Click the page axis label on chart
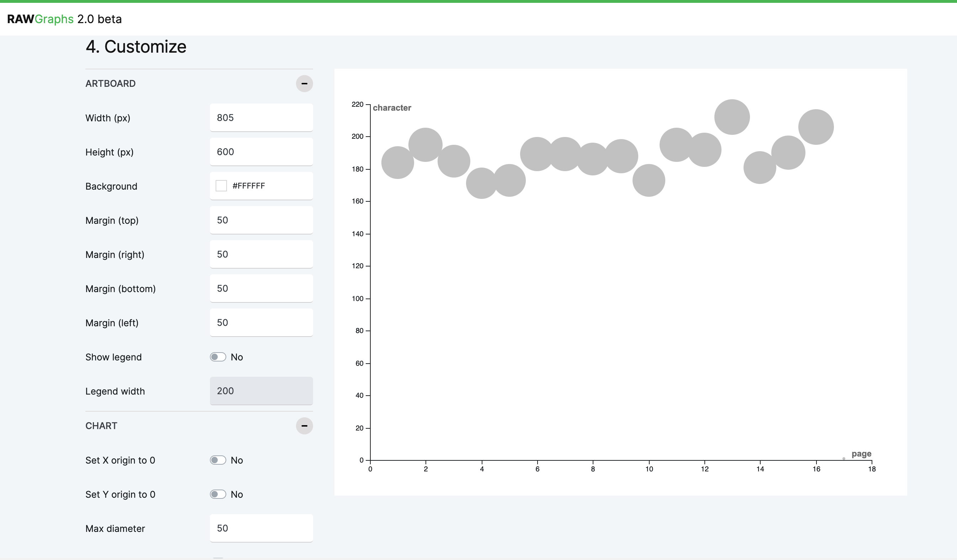The image size is (957, 560). point(860,453)
